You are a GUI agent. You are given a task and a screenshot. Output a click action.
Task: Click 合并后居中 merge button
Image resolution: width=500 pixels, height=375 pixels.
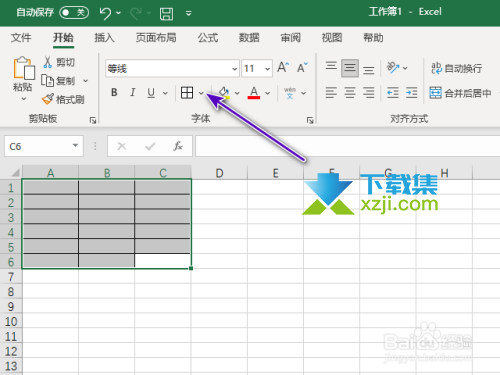tap(460, 93)
